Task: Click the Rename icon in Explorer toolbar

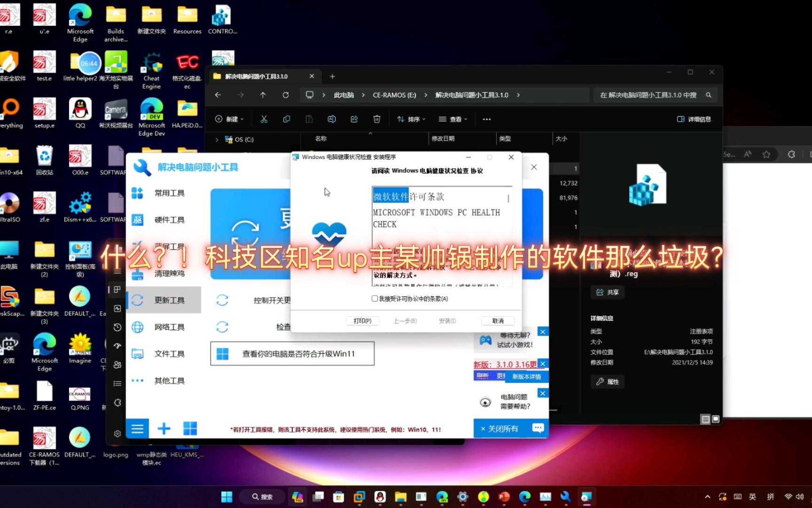Action: click(x=332, y=119)
